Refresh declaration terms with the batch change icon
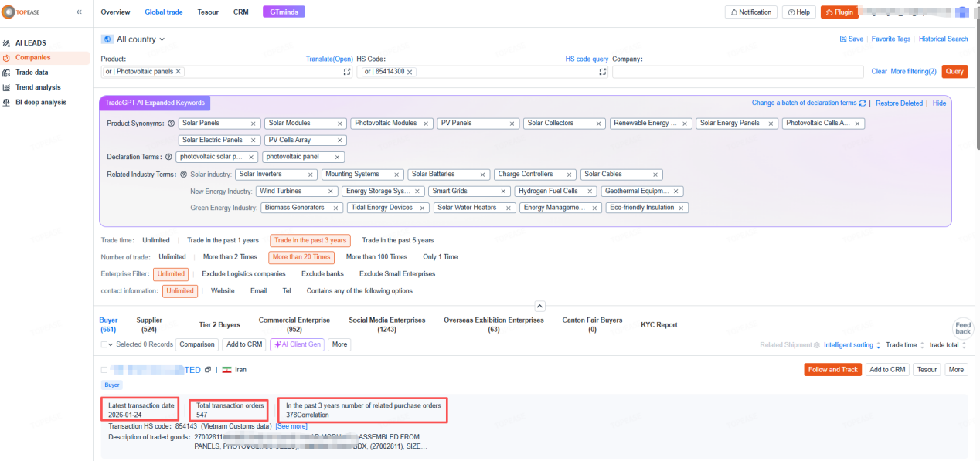The height and width of the screenshot is (461, 980). [864, 102]
